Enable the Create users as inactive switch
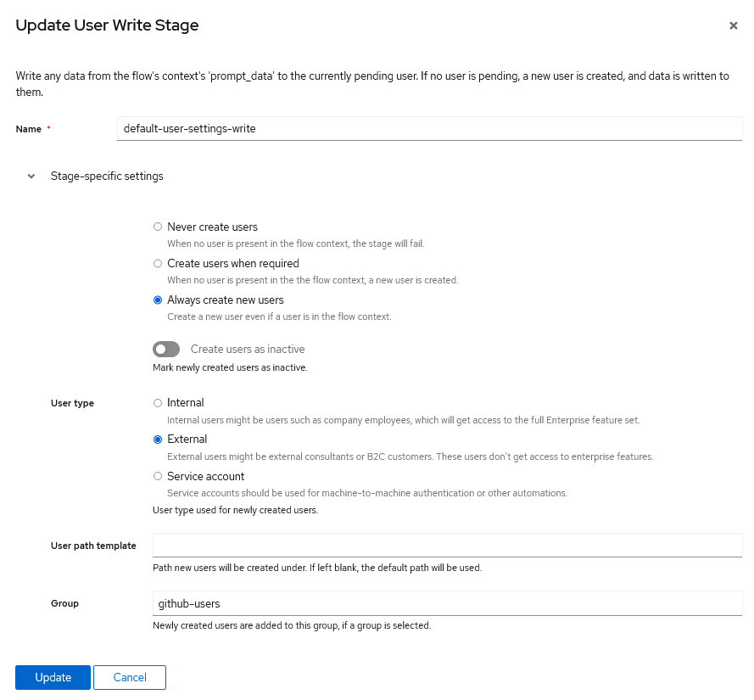This screenshot has height=700, width=754. [x=167, y=350]
